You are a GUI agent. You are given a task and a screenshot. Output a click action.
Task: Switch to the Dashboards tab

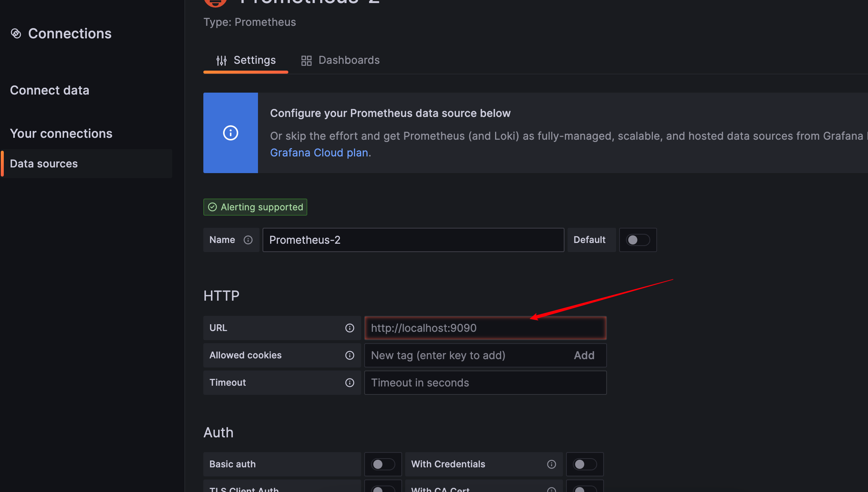click(340, 60)
